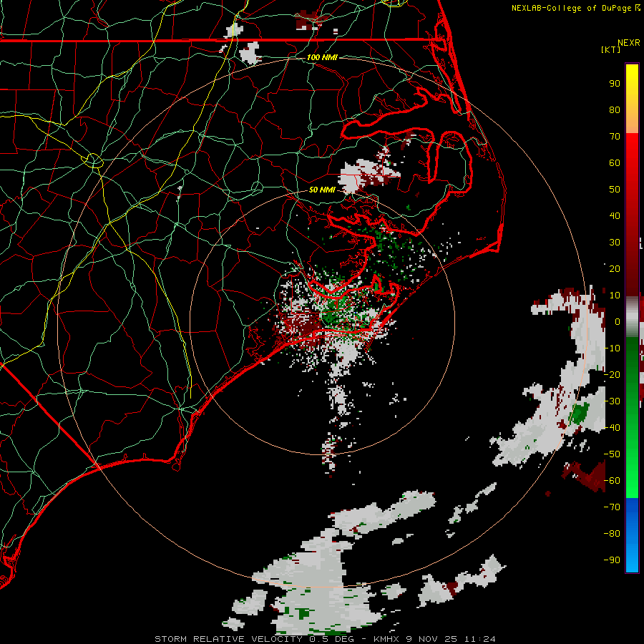This screenshot has height=644, width=644.
Task: Click the positive 90 value on velocity scale
Action: point(615,84)
